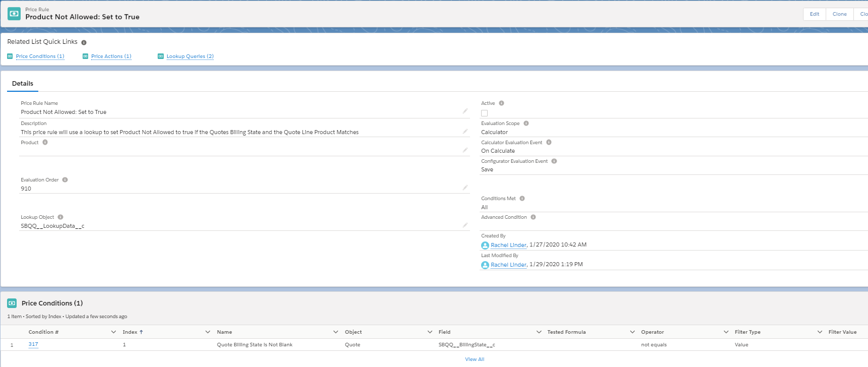Viewport: 868px width, 367px height.
Task: Open the Field column actions dropdown
Action: (x=539, y=332)
